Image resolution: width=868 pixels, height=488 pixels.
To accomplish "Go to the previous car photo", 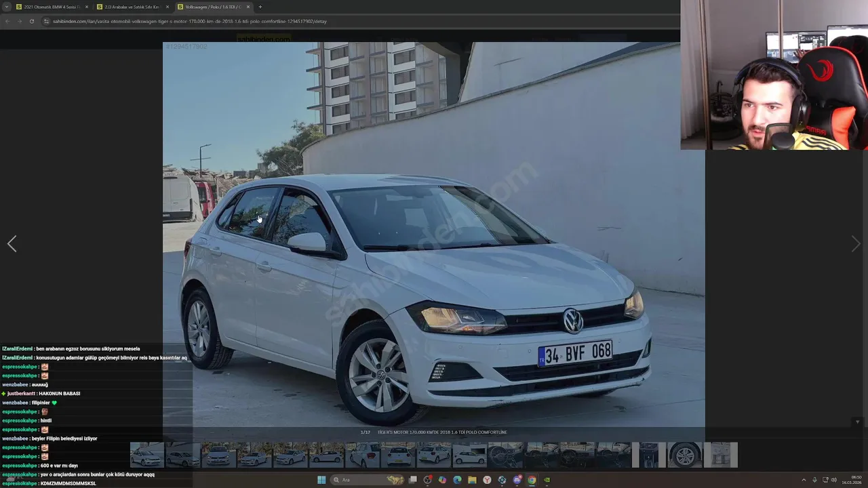I will click(x=12, y=244).
